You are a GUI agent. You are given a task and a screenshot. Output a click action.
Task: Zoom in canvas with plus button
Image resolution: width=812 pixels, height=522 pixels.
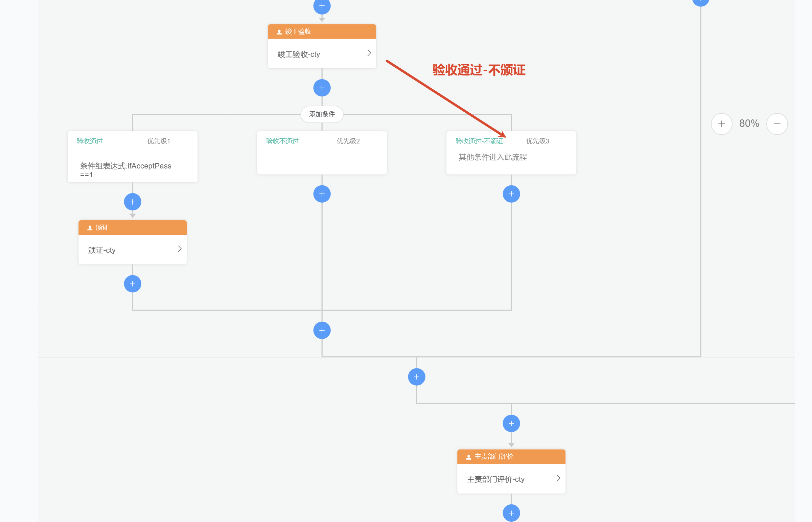click(722, 124)
